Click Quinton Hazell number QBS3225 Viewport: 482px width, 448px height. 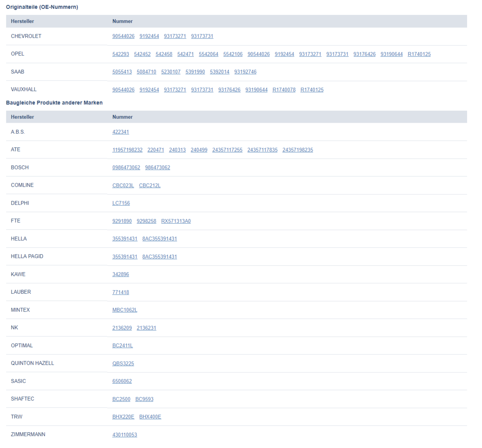[x=123, y=363]
